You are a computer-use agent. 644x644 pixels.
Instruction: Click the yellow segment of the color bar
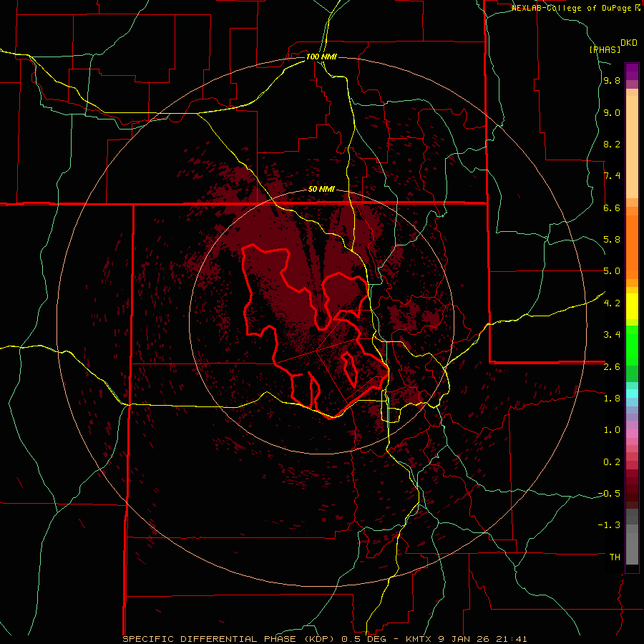(x=632, y=306)
